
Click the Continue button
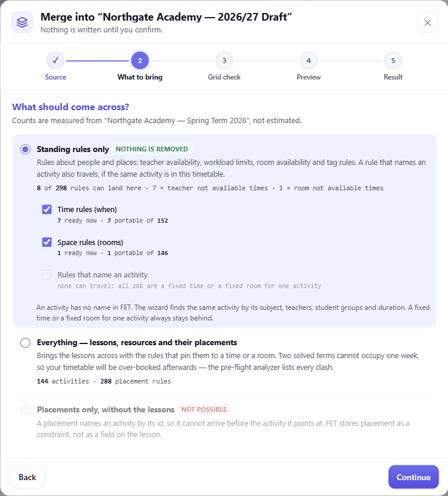tap(413, 477)
